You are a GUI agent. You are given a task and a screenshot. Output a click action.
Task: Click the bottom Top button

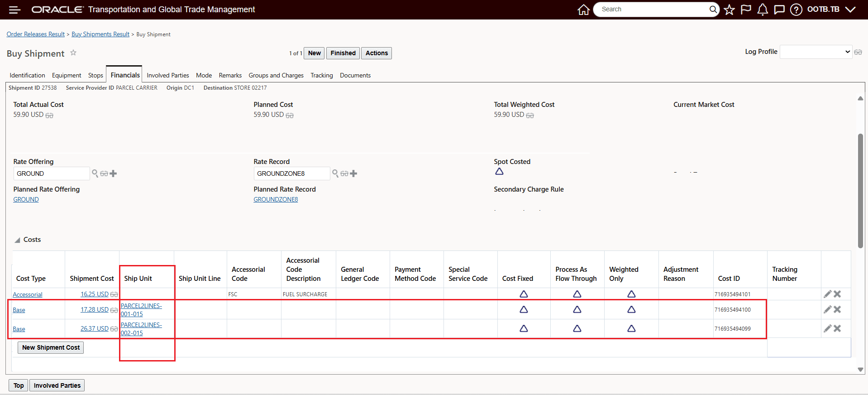tap(19, 385)
